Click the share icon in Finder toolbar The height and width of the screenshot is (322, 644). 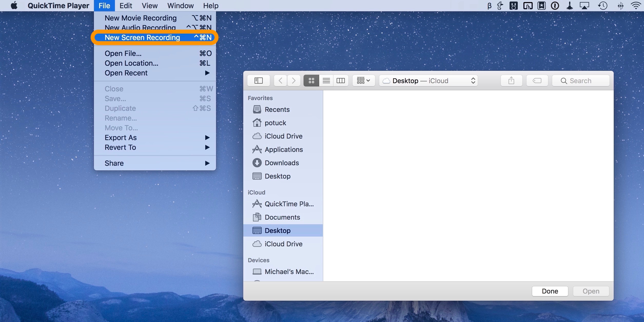[511, 80]
